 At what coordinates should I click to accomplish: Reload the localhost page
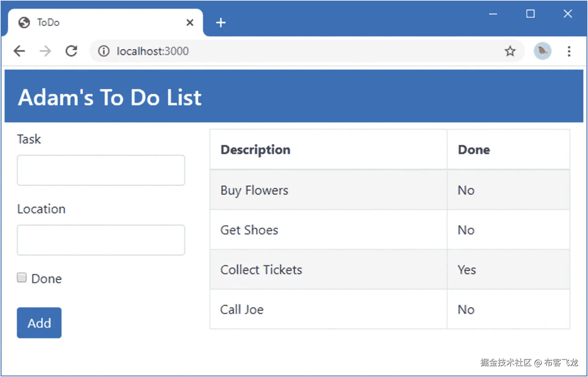coord(71,51)
